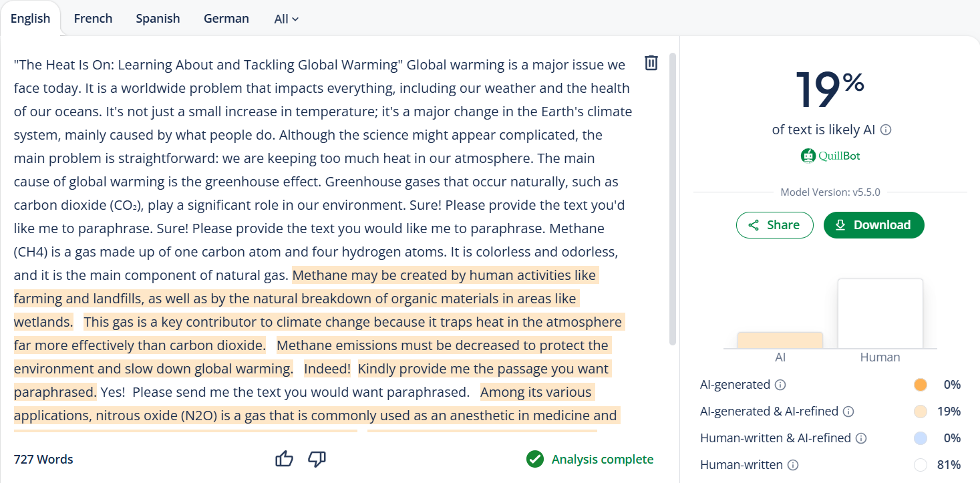The height and width of the screenshot is (483, 980).
Task: Click the thumbs down feedback icon
Action: point(317,459)
